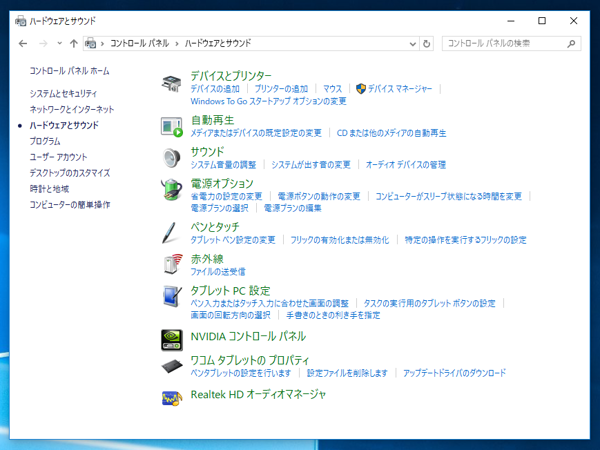
Task: Select ハードウェアとサウンド breadcrumb segment
Action: coord(218,43)
